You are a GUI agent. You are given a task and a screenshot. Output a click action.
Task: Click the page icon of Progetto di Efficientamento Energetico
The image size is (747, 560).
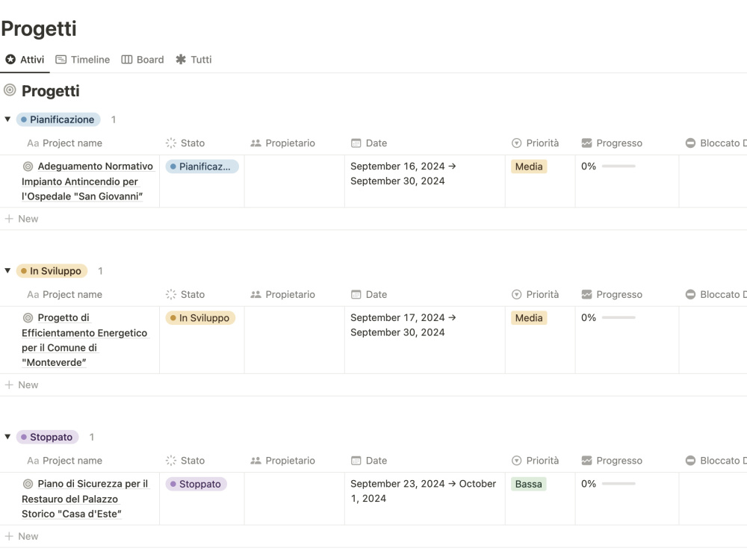click(28, 317)
